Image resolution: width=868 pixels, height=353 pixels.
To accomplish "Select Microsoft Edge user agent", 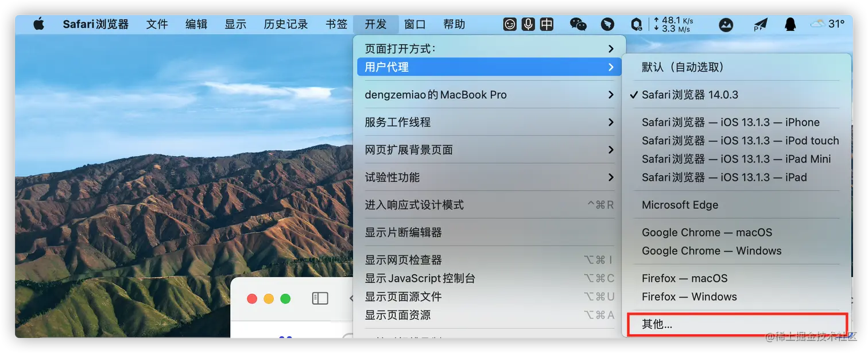I will coord(737,205).
